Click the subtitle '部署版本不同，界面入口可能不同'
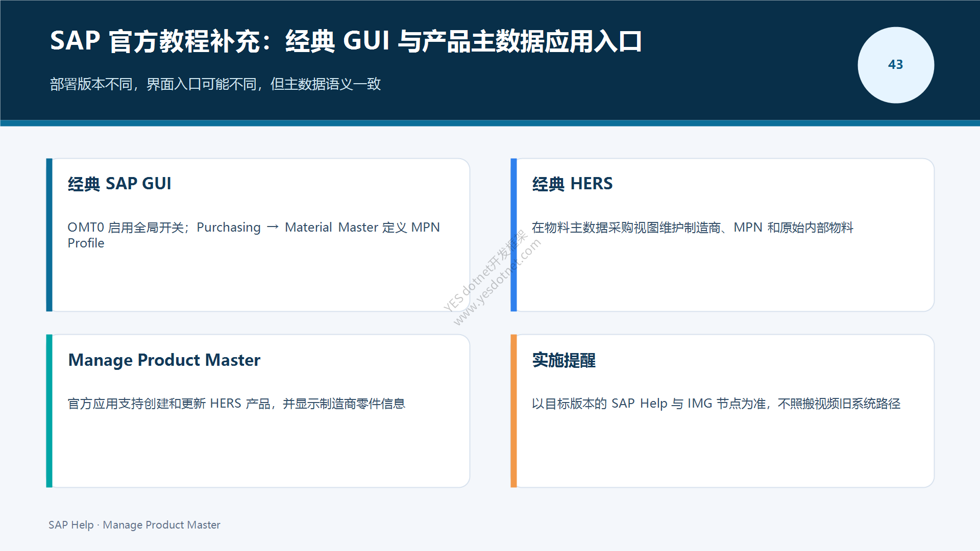The width and height of the screenshot is (980, 551). coord(215,84)
